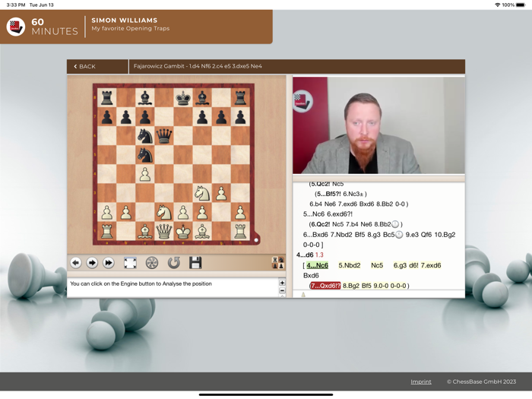Select the white bishop on f1
The height and width of the screenshot is (399, 532).
(x=202, y=231)
